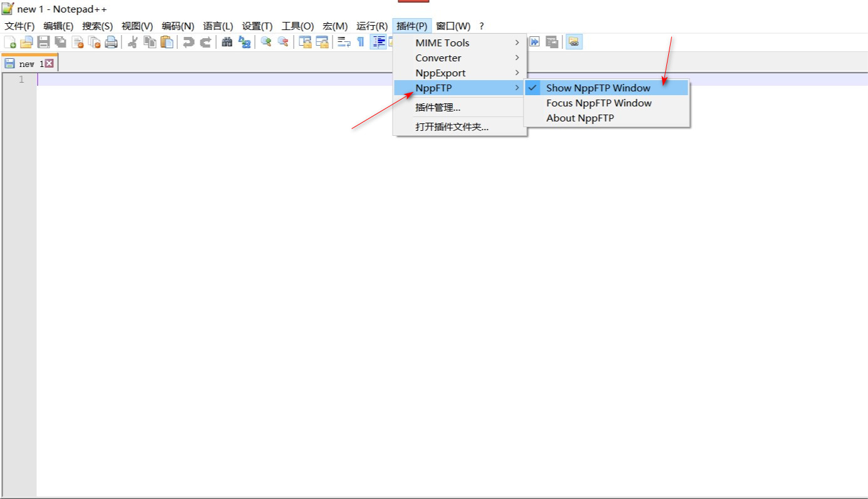Screen dimensions: 868x499
Task: Click the Undo arrow icon
Action: [188, 42]
